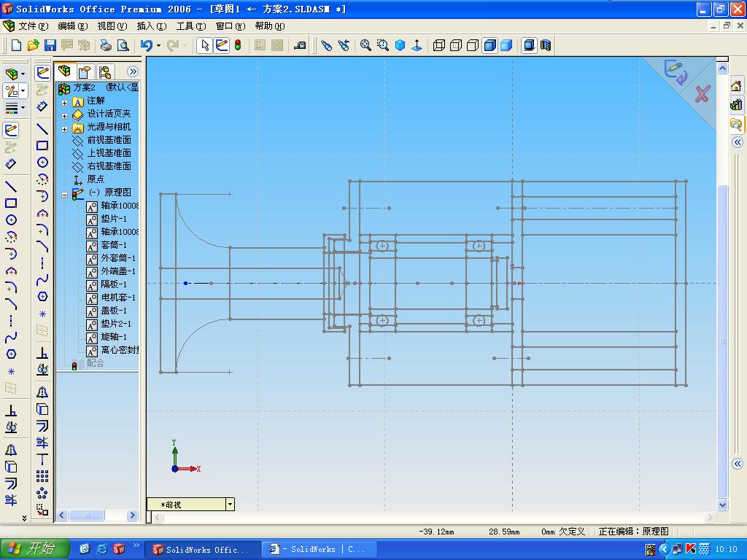Open the File Explorer task pane icon
The image size is (747, 560).
736,124
